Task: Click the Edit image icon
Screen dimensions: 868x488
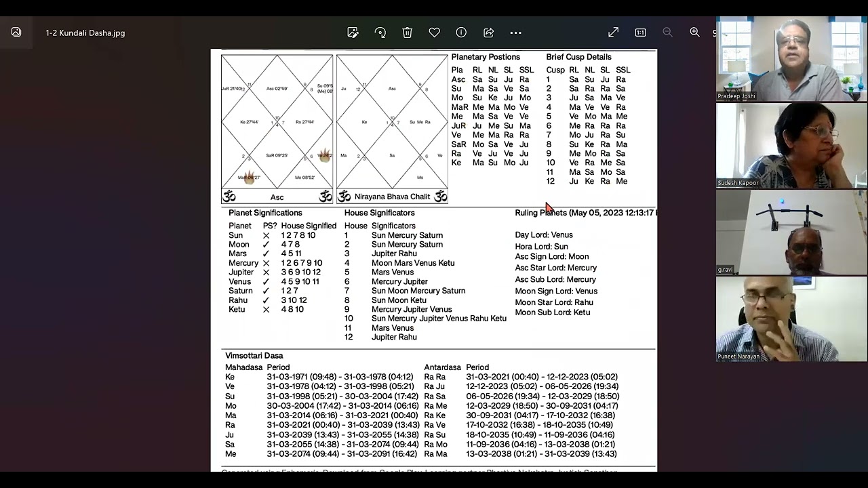Action: (353, 33)
